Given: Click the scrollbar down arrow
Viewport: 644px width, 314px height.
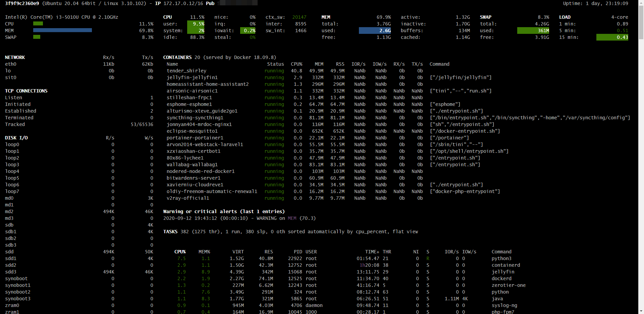Looking at the screenshot, I should (x=641, y=311).
